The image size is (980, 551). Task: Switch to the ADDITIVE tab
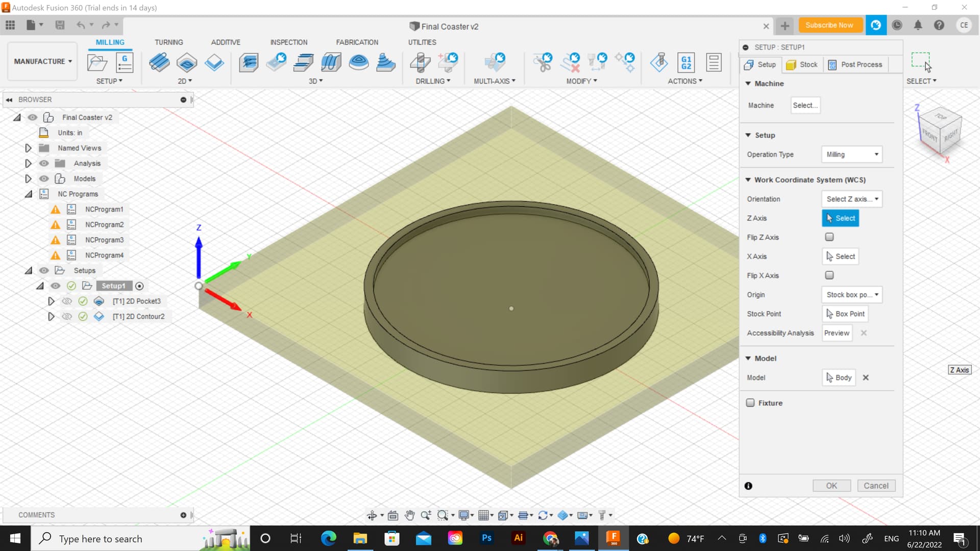point(226,42)
